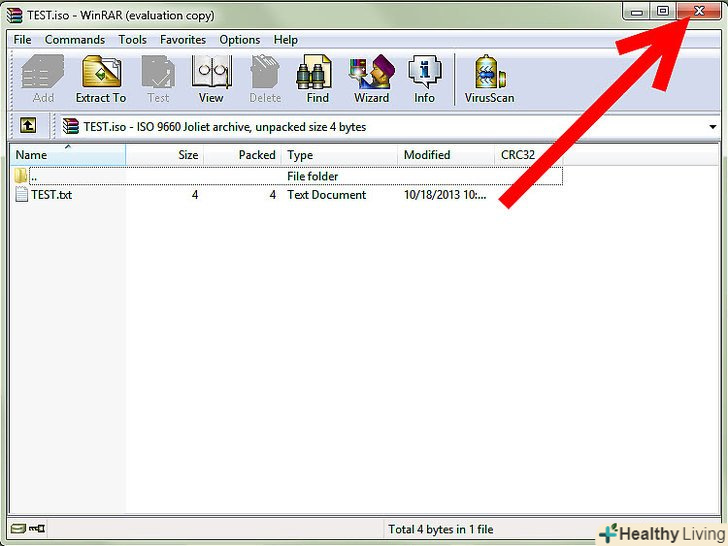This screenshot has width=728, height=546.
Task: Sort by the Size column header
Action: (164, 155)
